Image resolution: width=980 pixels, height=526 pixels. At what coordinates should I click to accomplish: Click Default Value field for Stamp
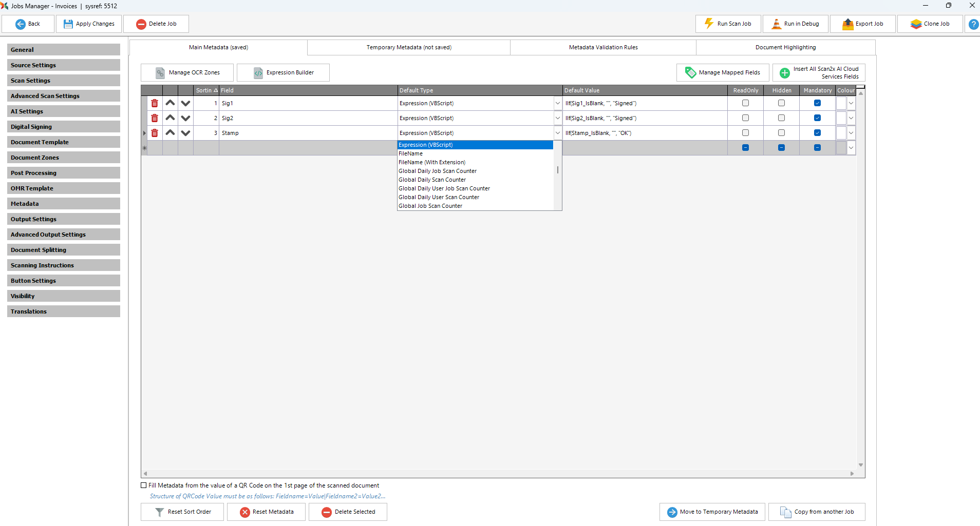645,133
